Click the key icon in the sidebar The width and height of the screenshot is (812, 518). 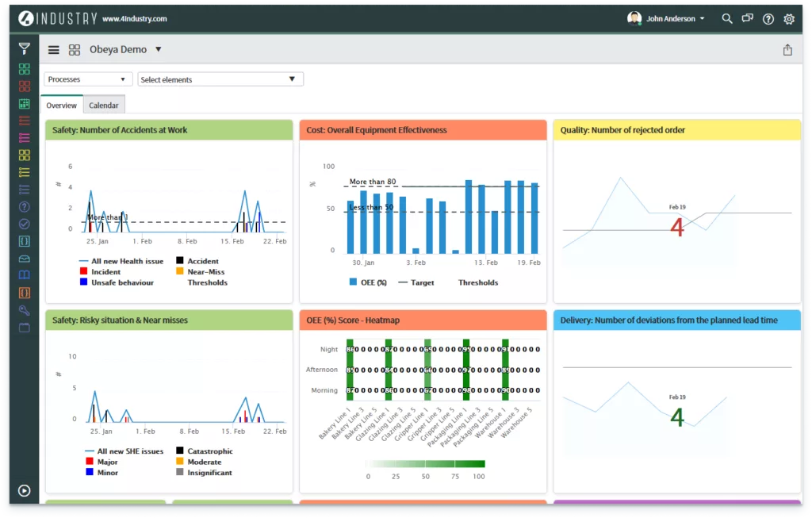pos(25,310)
